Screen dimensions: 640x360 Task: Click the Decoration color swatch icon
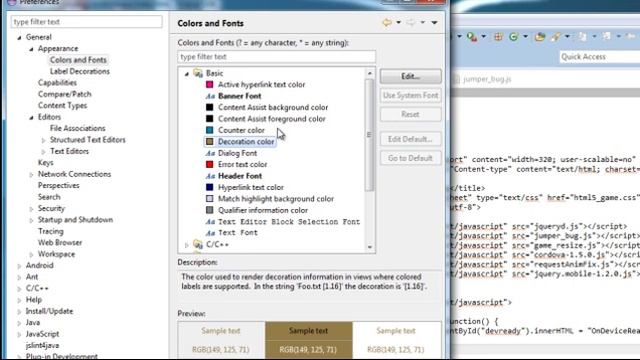(x=209, y=142)
